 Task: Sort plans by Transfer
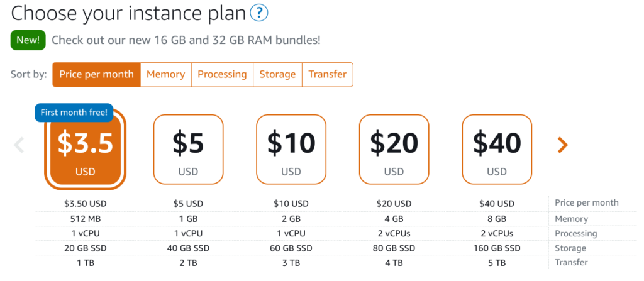pos(327,74)
